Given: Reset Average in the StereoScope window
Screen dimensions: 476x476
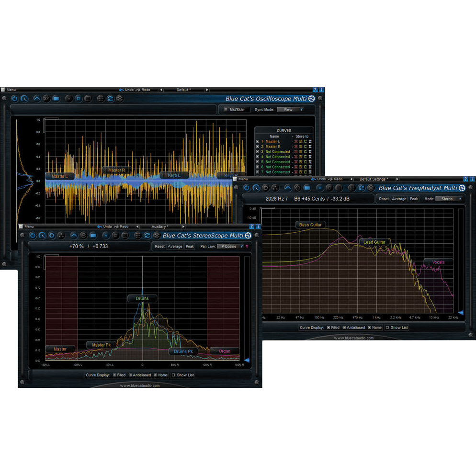Looking at the screenshot, I should tap(175, 246).
